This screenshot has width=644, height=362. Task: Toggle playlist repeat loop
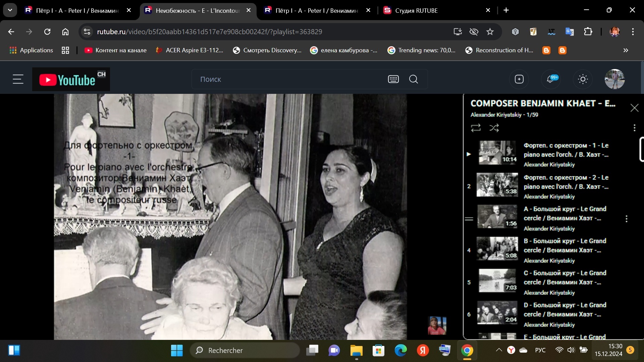[476, 128]
